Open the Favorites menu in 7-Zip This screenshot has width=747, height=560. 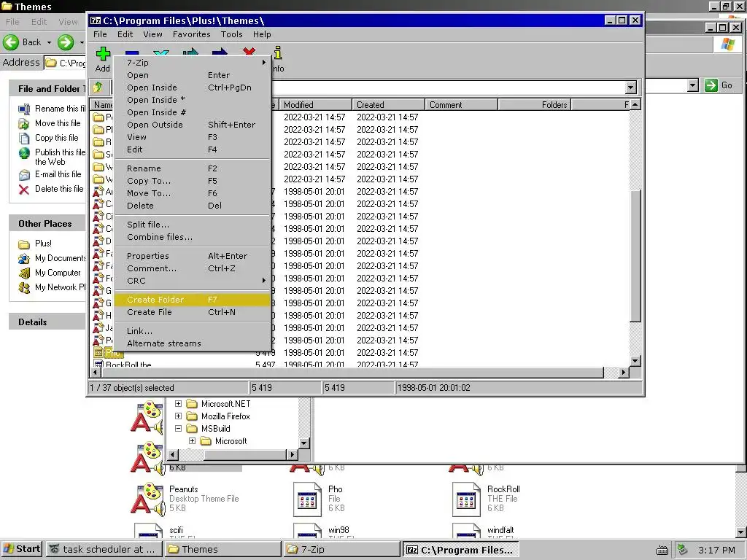[192, 34]
